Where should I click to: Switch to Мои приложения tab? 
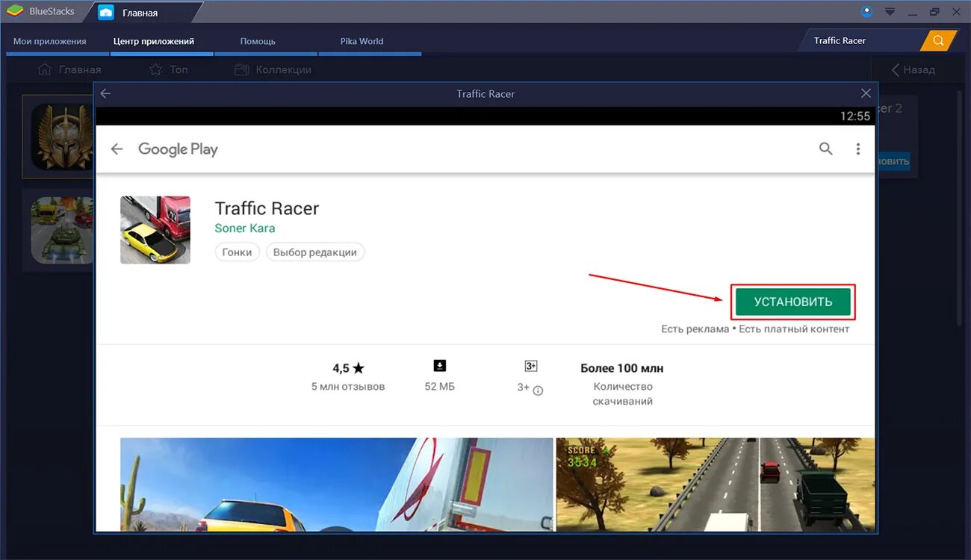[x=50, y=41]
